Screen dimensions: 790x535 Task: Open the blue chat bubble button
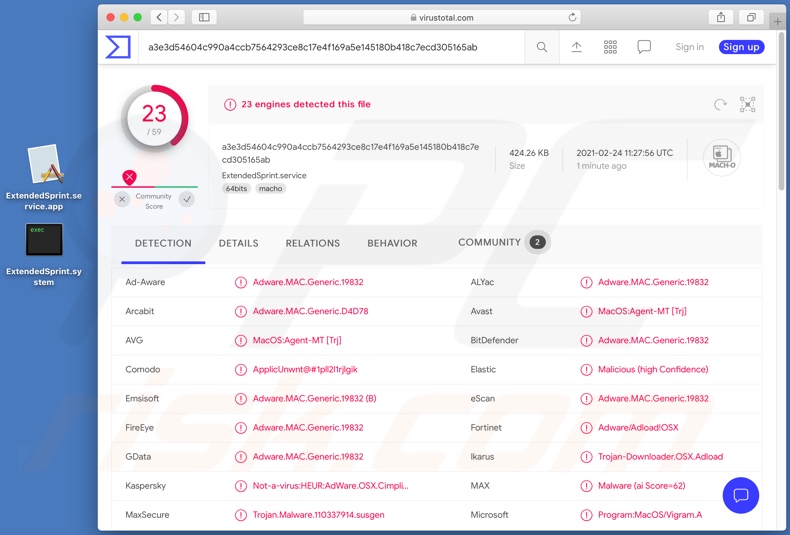coord(741,495)
